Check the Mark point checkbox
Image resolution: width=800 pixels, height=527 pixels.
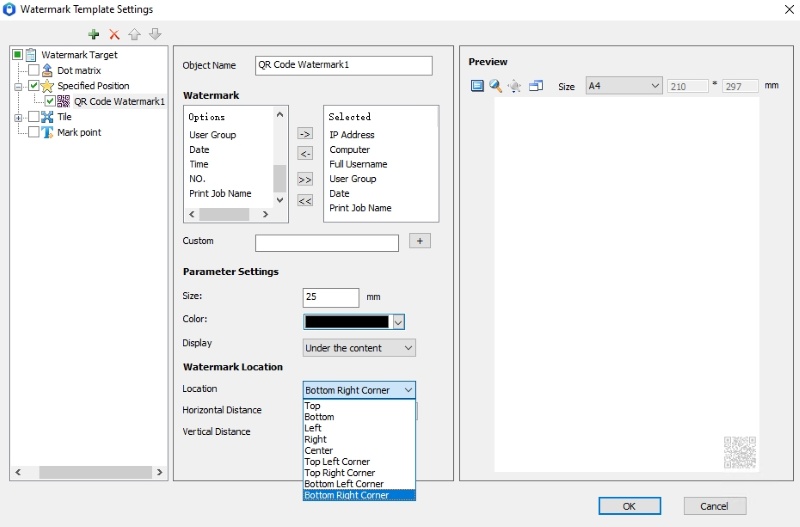coord(34,132)
